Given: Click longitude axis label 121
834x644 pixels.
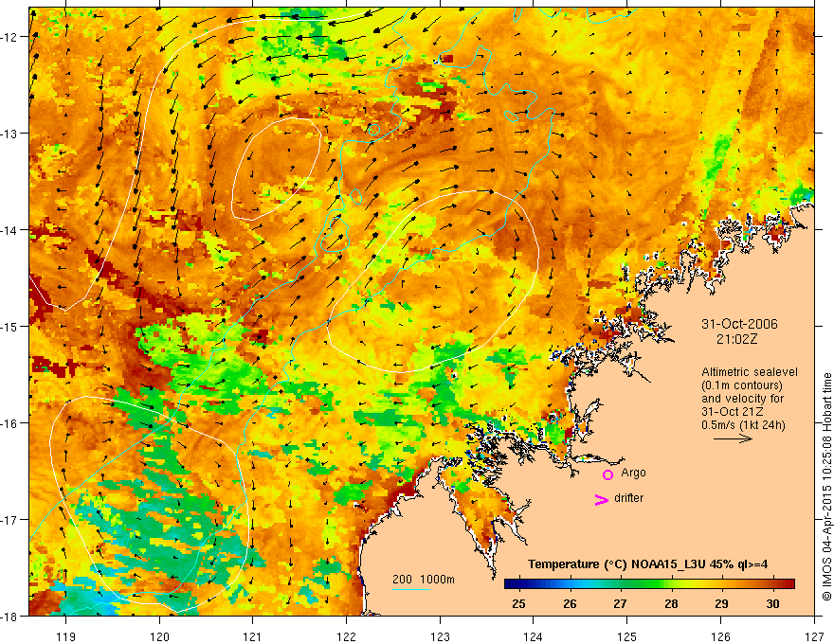Looking at the screenshot, I should (x=252, y=636).
